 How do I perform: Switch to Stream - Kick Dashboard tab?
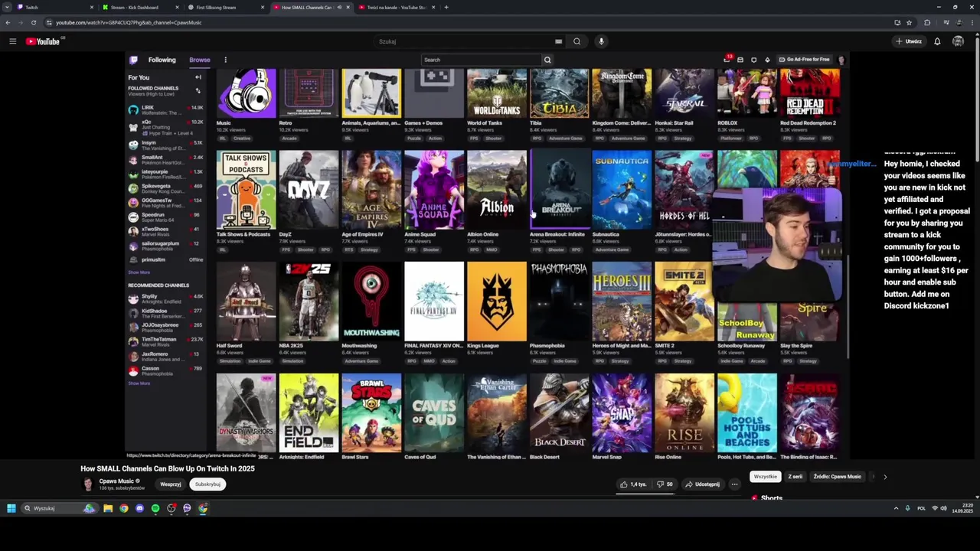coord(139,7)
